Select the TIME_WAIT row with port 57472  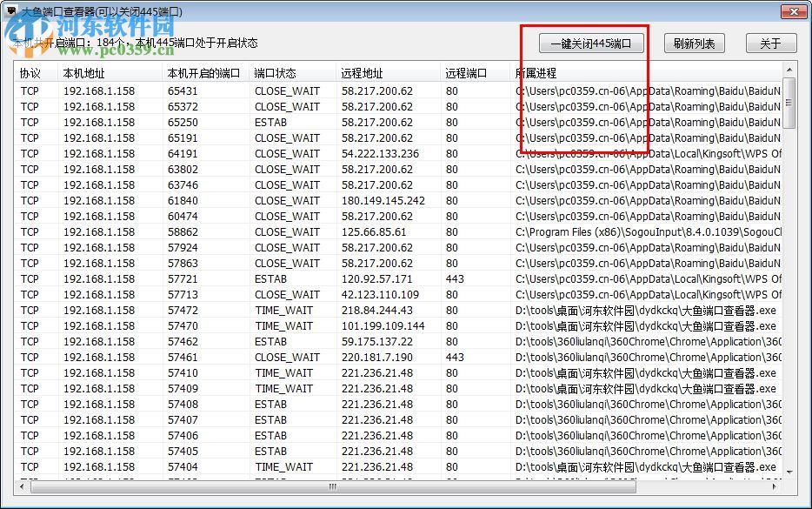point(261,310)
